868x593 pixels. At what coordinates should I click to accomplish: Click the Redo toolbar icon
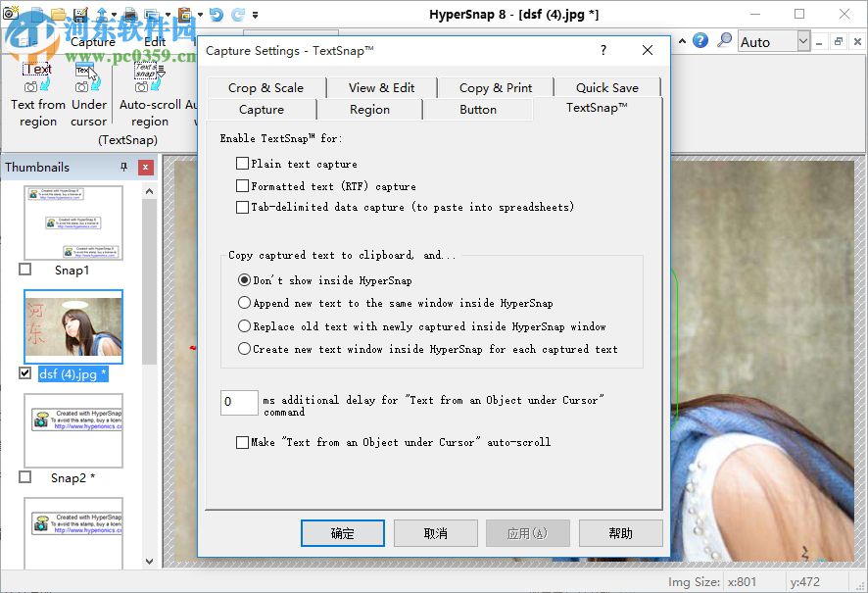point(237,15)
